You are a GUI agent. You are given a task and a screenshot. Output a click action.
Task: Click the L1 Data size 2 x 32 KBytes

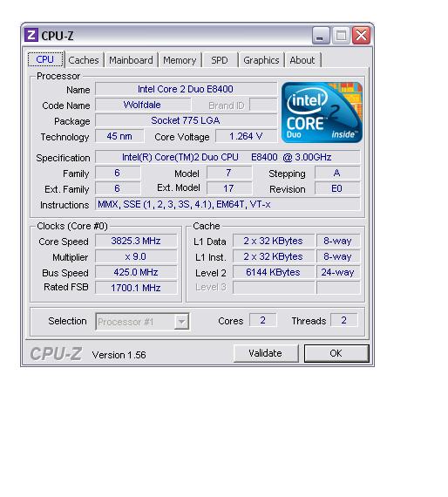click(x=274, y=241)
